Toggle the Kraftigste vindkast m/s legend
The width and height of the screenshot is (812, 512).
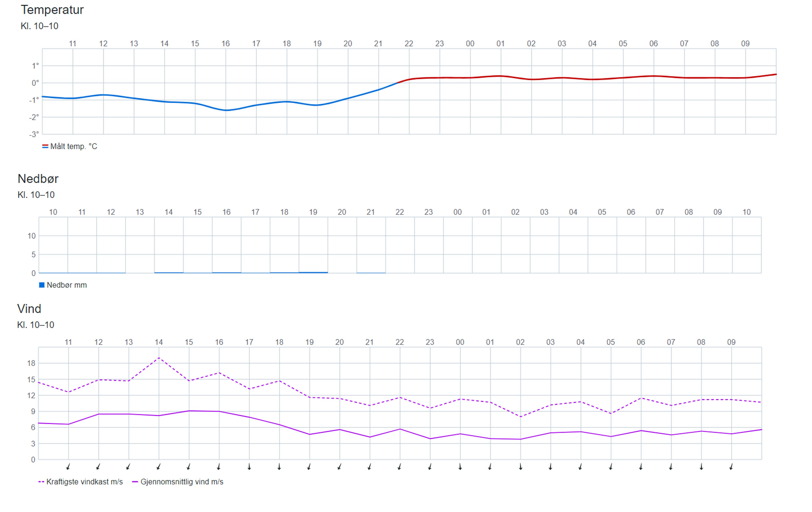84,482
